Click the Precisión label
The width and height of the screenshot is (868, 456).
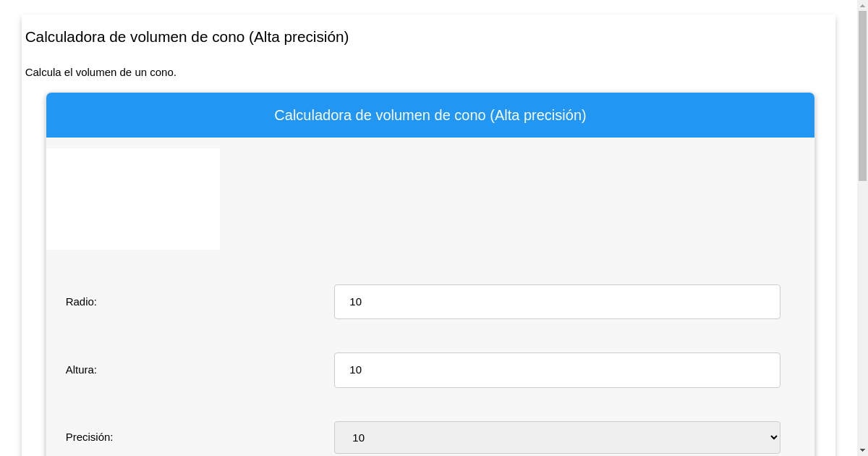tap(90, 437)
